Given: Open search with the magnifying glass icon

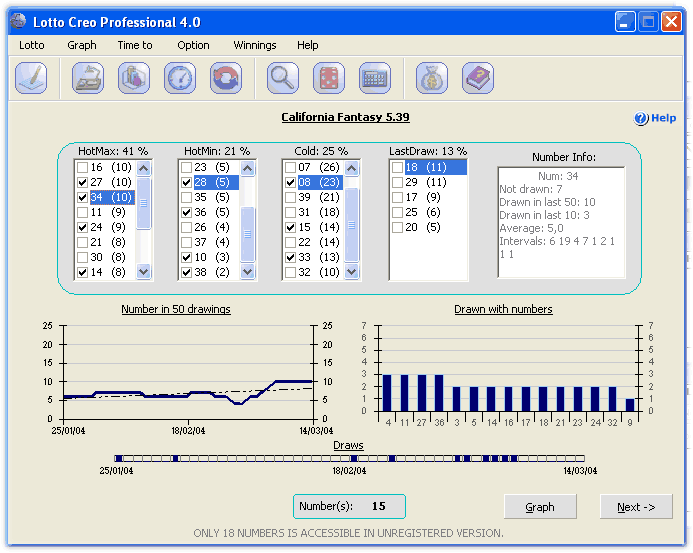Looking at the screenshot, I should tap(283, 78).
